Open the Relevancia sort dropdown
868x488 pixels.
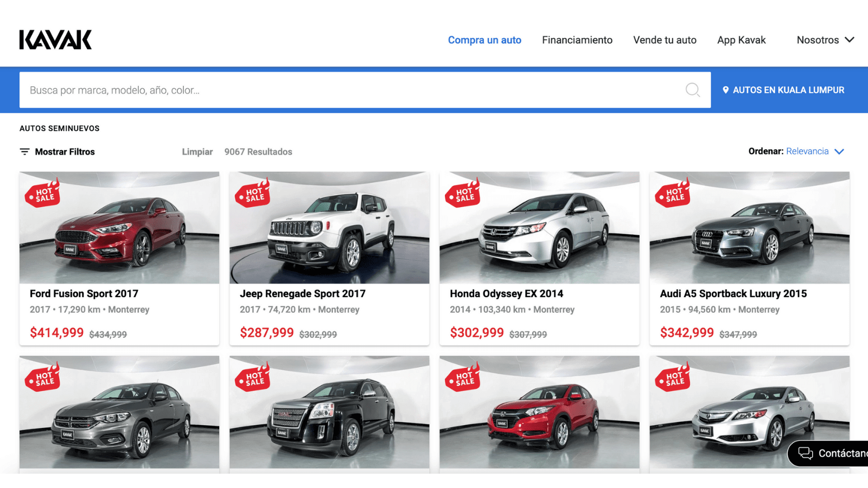(x=807, y=151)
